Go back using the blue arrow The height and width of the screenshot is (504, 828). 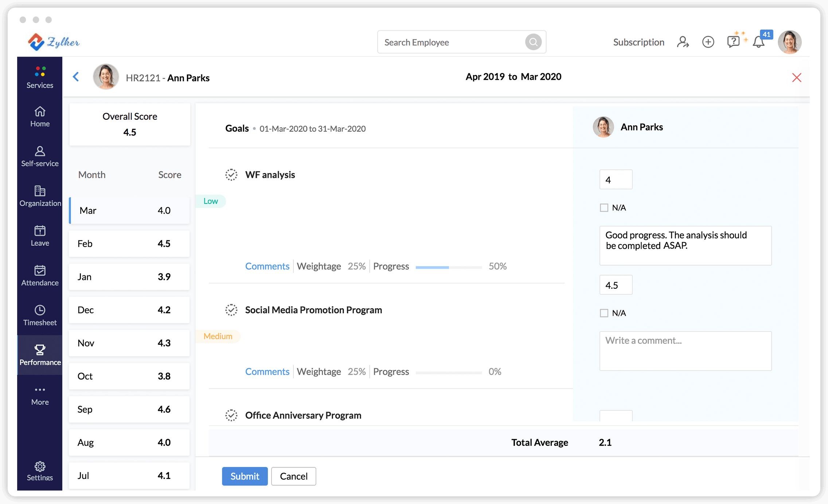76,77
